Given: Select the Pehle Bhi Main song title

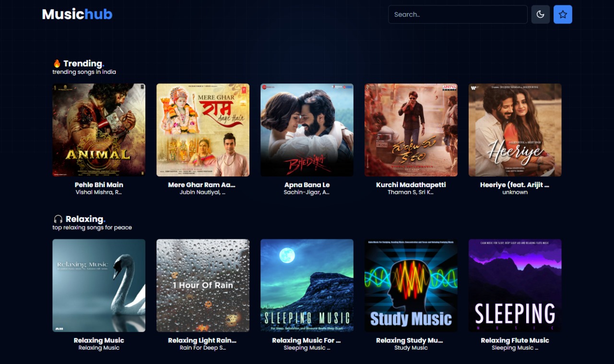Looking at the screenshot, I should click(x=99, y=185).
